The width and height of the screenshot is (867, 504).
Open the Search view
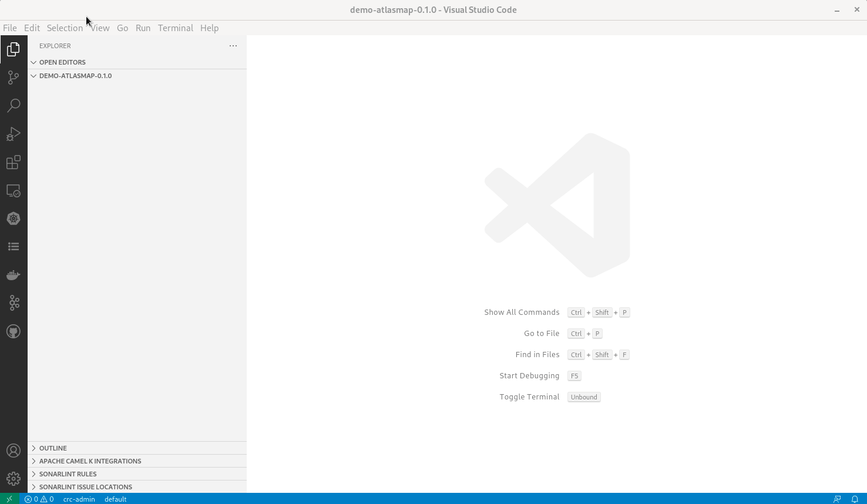click(14, 105)
